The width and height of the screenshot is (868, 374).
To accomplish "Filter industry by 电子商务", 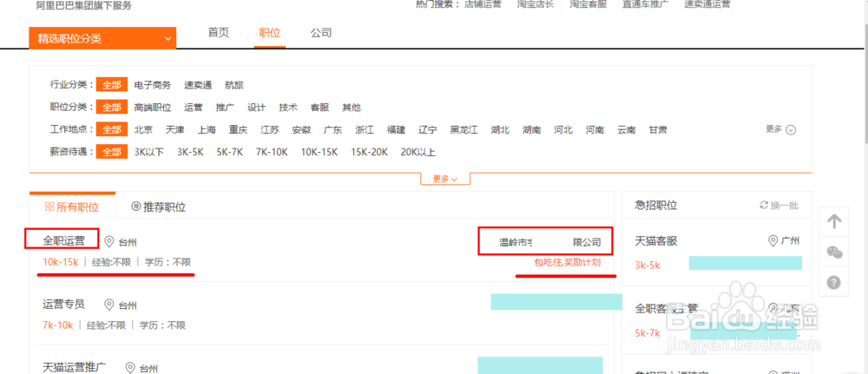I will 153,85.
